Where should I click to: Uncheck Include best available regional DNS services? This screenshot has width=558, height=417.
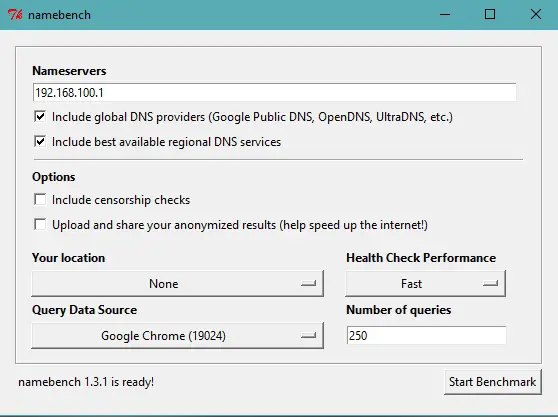tap(40, 141)
